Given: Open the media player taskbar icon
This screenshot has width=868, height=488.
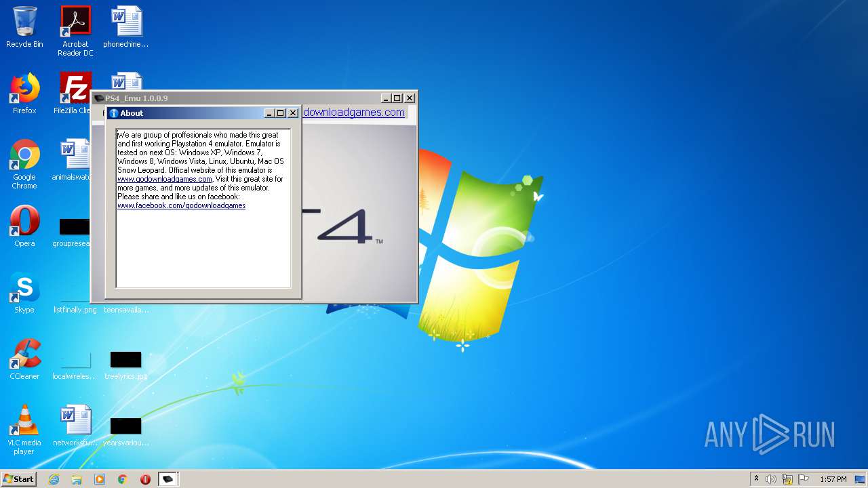Looking at the screenshot, I should (x=100, y=479).
